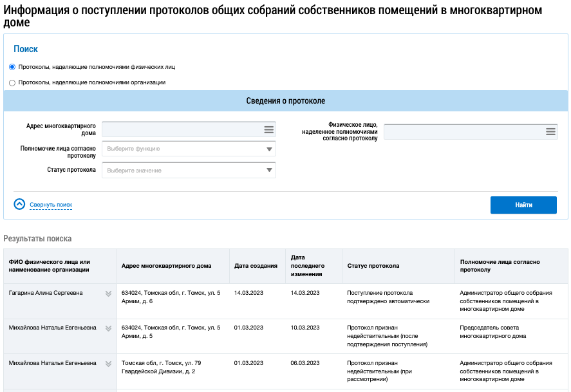Sort by Дата создания column header

pos(256,266)
